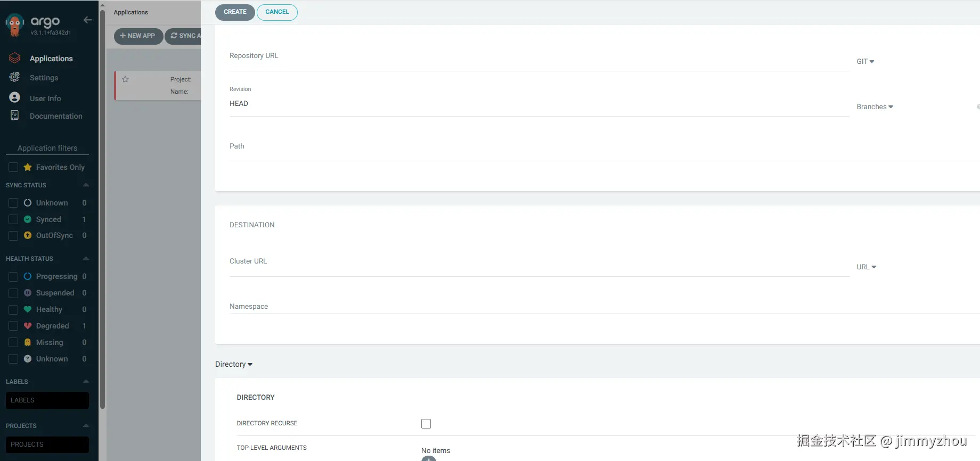The image size is (980, 461).
Task: Open the Branches revision type dropdown
Action: tap(875, 106)
